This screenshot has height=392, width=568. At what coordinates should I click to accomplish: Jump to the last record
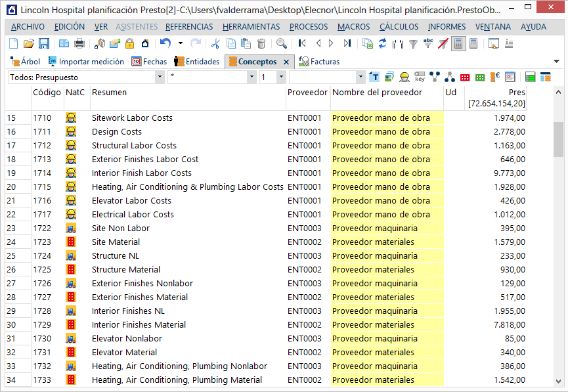point(347,43)
